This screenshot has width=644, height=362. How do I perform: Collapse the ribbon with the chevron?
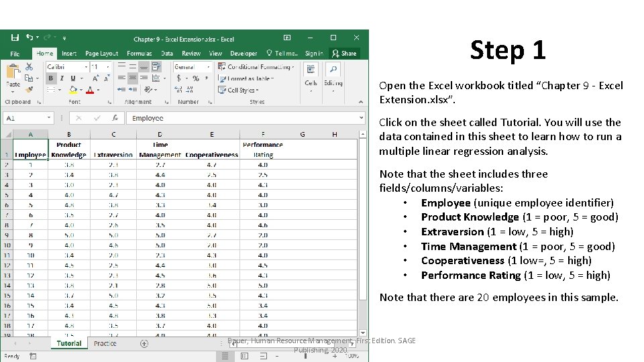361,102
